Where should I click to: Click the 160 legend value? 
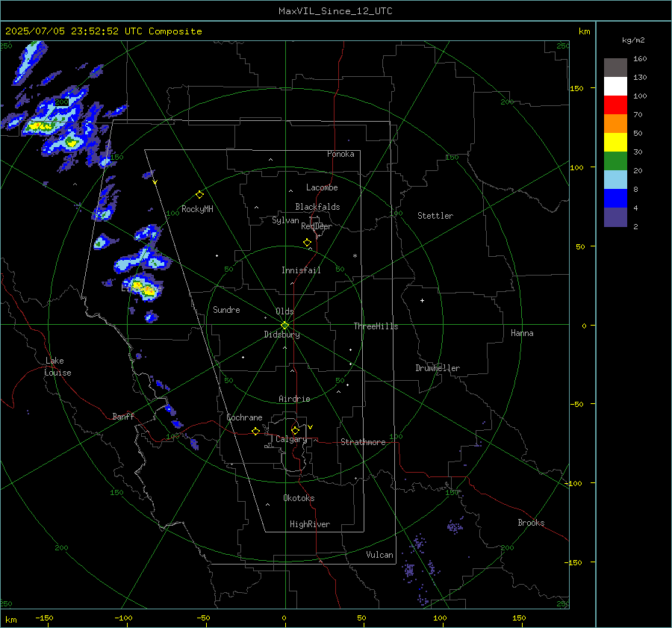pos(640,59)
